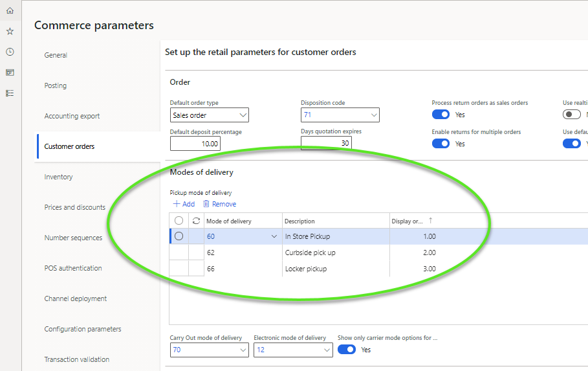Open Electronic mode of delivery dropdown

click(327, 350)
